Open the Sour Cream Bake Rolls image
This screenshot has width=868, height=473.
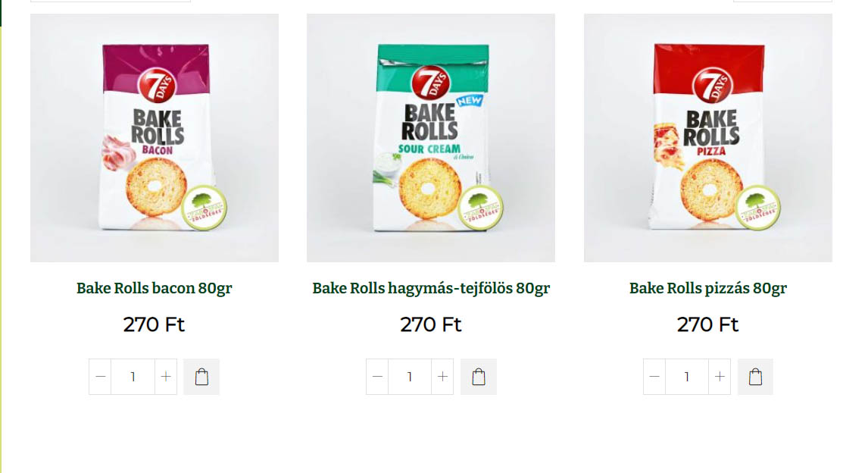point(431,138)
